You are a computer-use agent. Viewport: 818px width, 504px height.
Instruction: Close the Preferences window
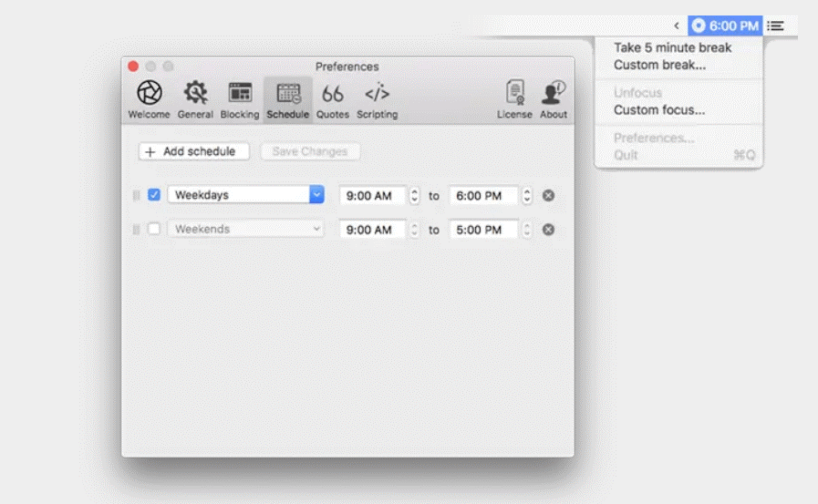pos(133,67)
